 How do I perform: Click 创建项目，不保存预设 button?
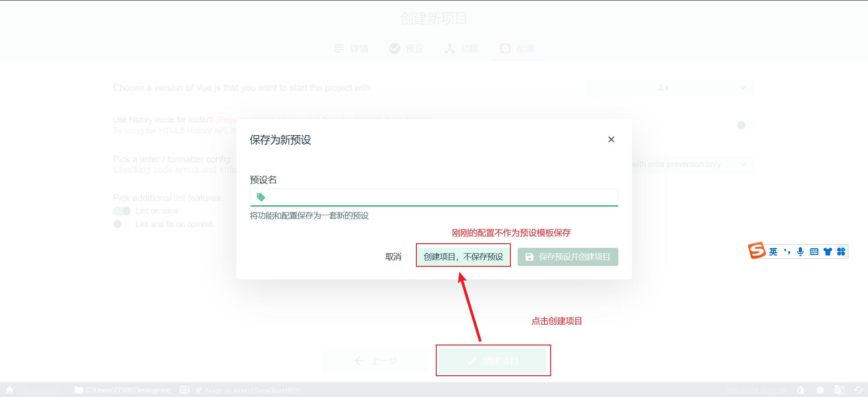coord(463,256)
